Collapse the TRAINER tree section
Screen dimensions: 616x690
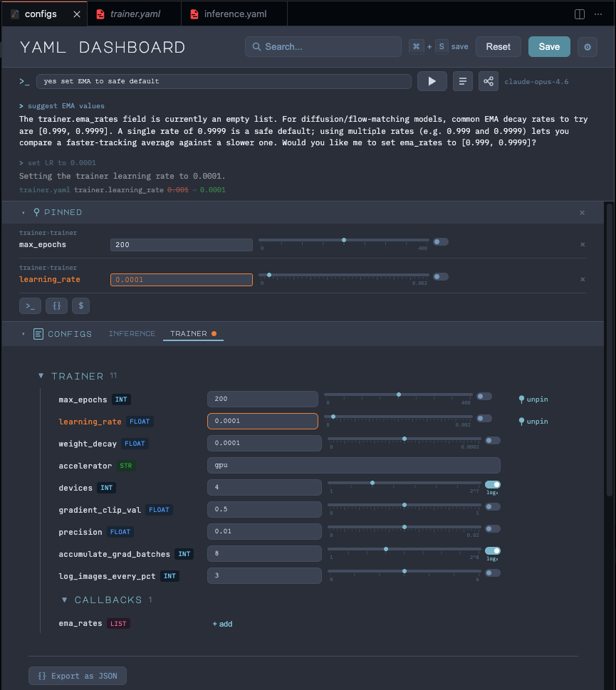point(41,375)
